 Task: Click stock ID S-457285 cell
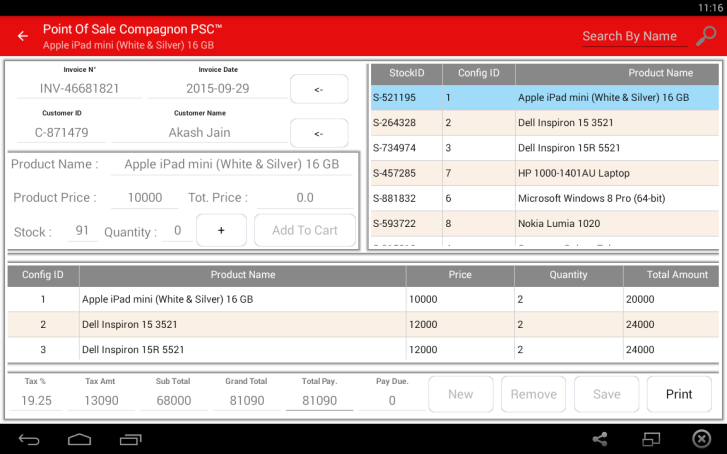coord(407,173)
